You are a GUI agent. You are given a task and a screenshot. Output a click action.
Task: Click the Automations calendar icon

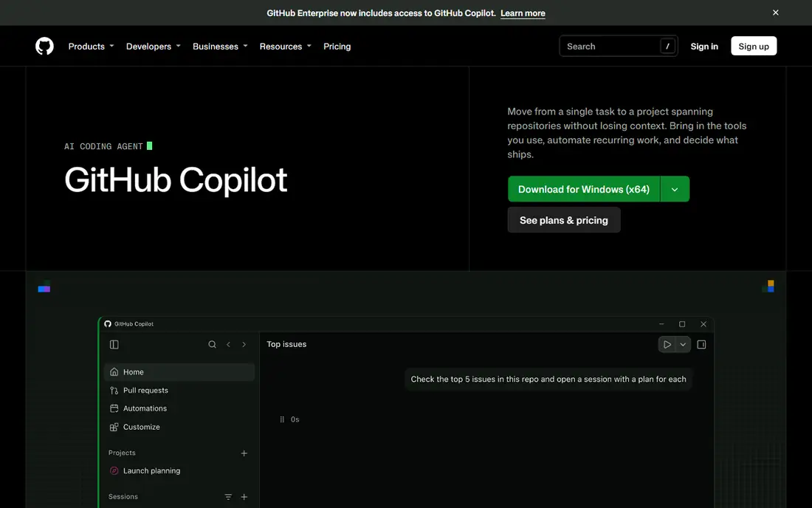tap(114, 408)
